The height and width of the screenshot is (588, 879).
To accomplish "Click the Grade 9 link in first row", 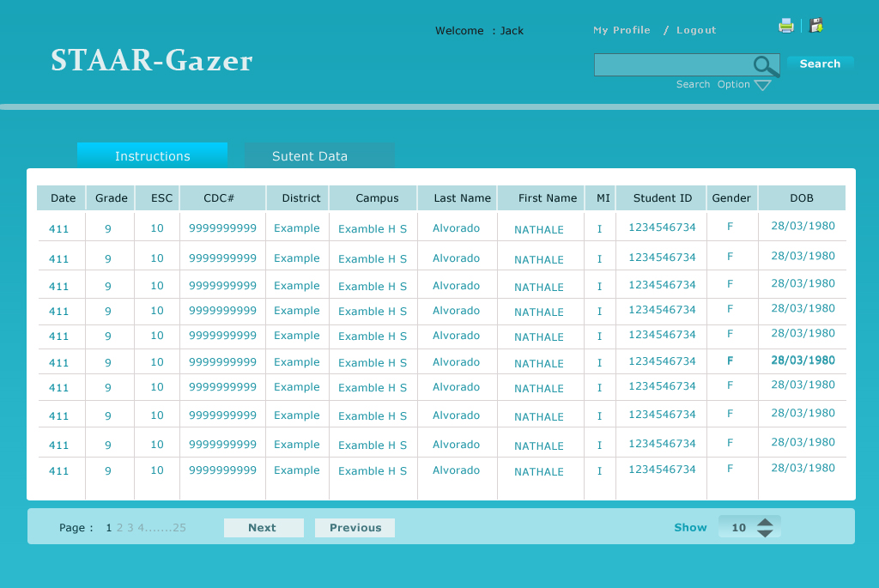I will (107, 227).
